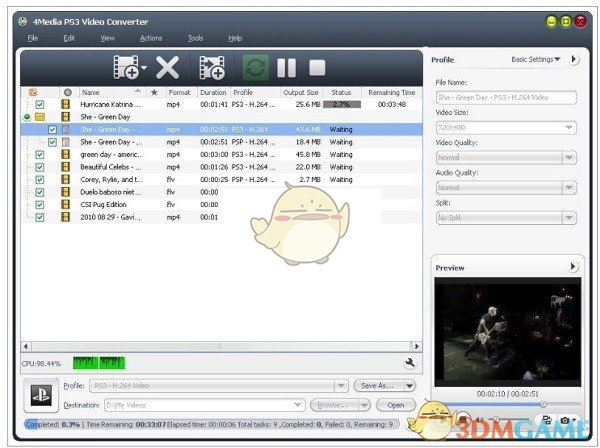Open the Audio Quality dropdown
Viewport: 600px width, 448px height.
(x=569, y=187)
